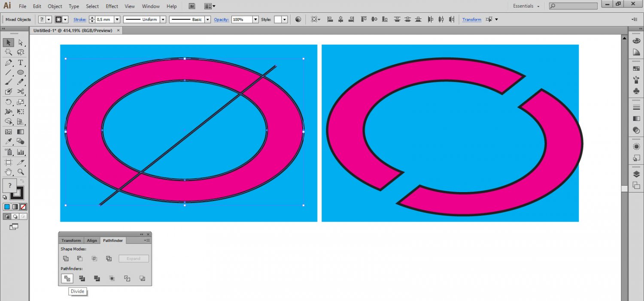Switch to the Transform panel tab
This screenshot has height=301, width=644.
[x=71, y=241]
